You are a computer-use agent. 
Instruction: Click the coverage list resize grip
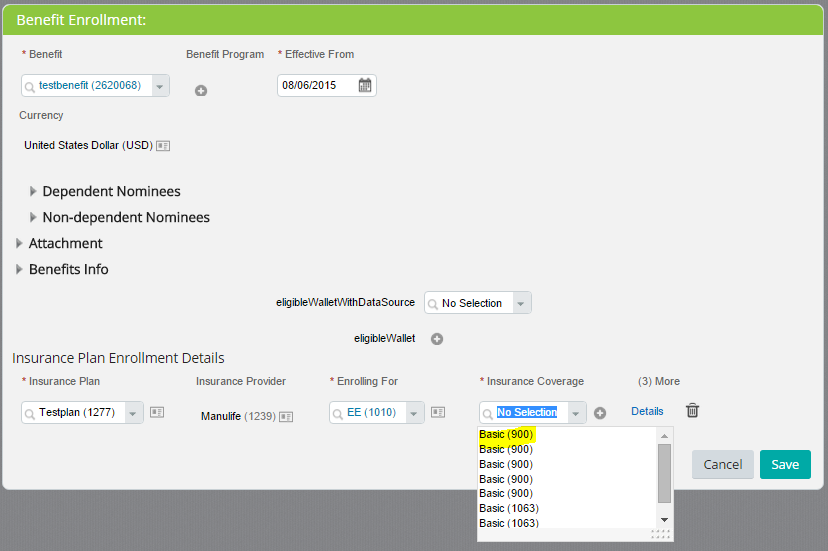[661, 535]
